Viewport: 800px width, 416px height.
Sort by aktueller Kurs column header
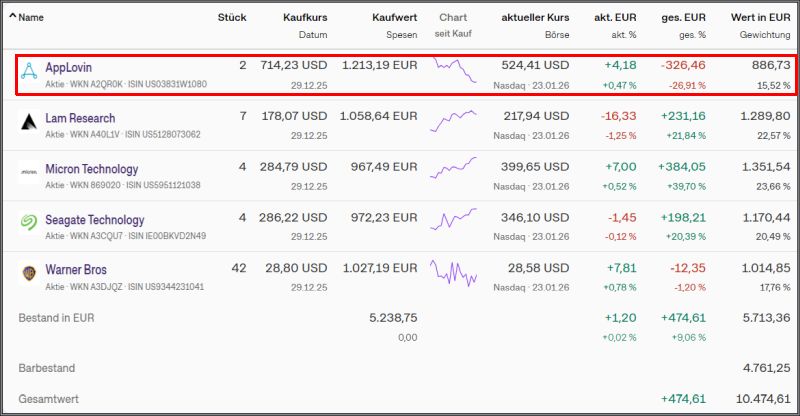(x=535, y=17)
